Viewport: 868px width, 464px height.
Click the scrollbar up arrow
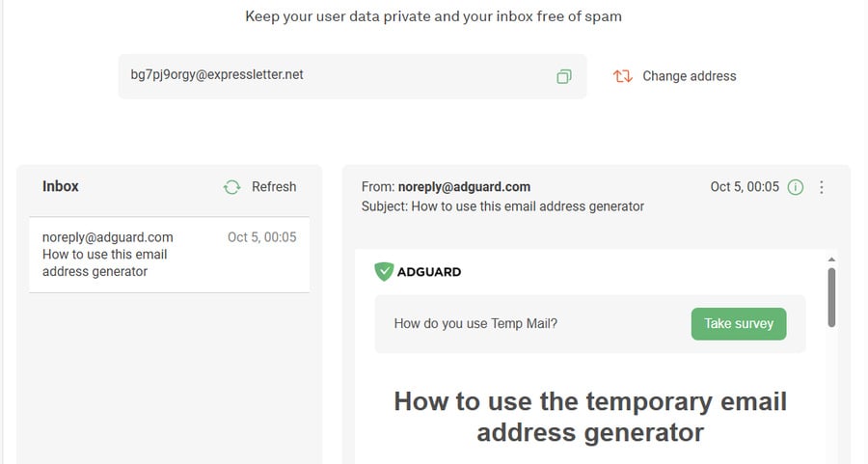[x=831, y=259]
